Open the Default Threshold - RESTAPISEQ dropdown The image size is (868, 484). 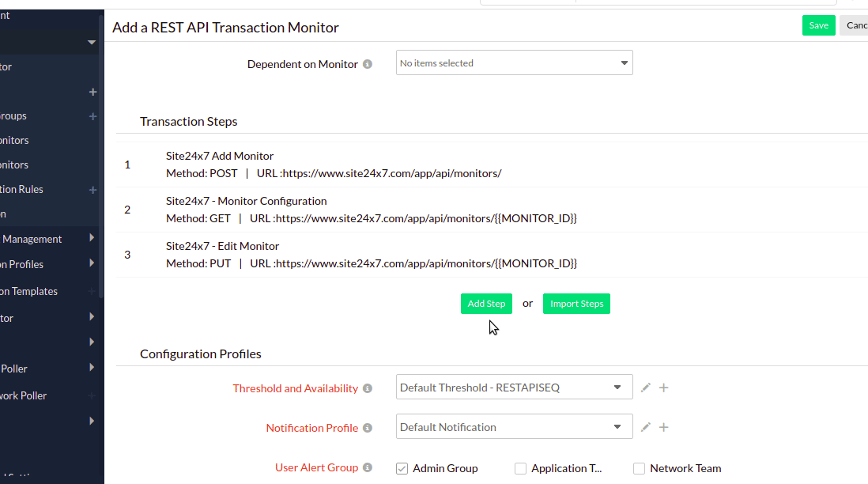tap(514, 388)
